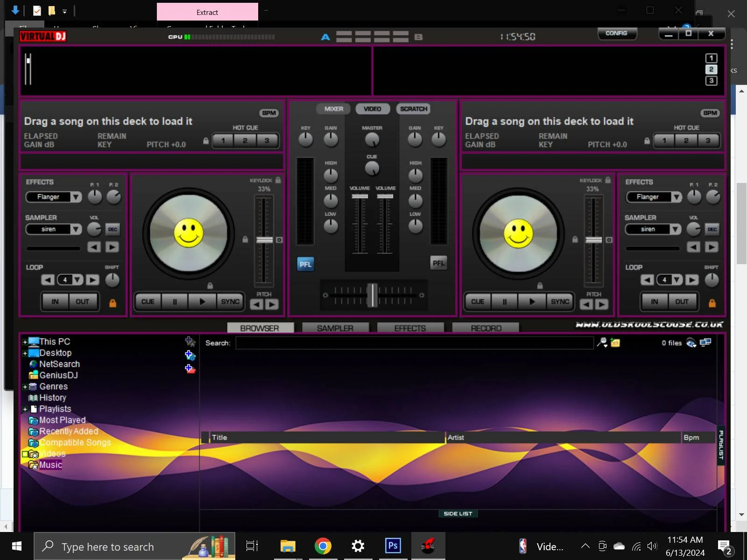Screen dimensions: 747x560
Task: Set right loop OUT point
Action: point(682,301)
